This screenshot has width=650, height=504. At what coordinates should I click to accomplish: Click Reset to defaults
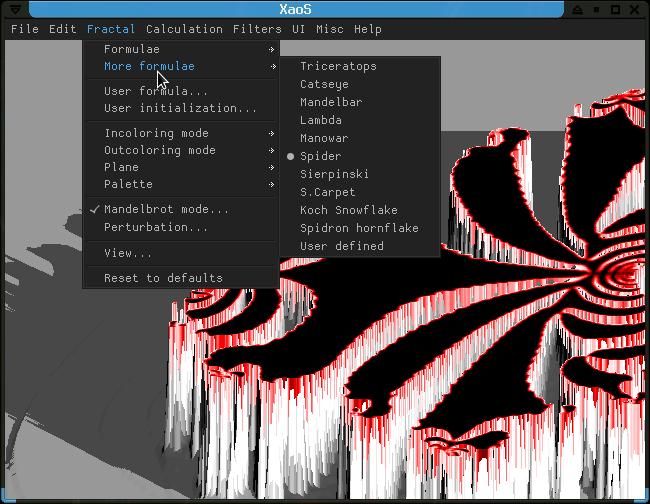163,278
